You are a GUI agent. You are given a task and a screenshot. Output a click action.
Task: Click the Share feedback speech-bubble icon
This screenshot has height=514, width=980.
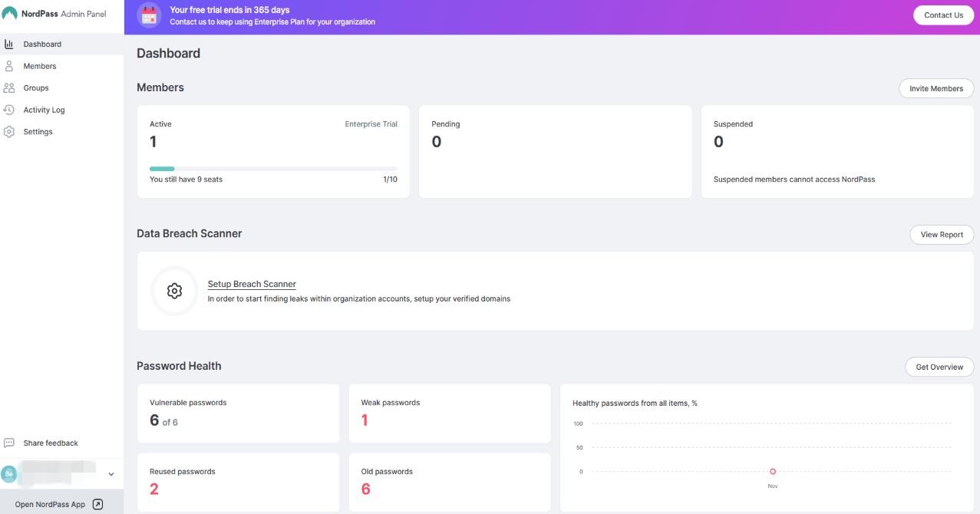(x=9, y=443)
